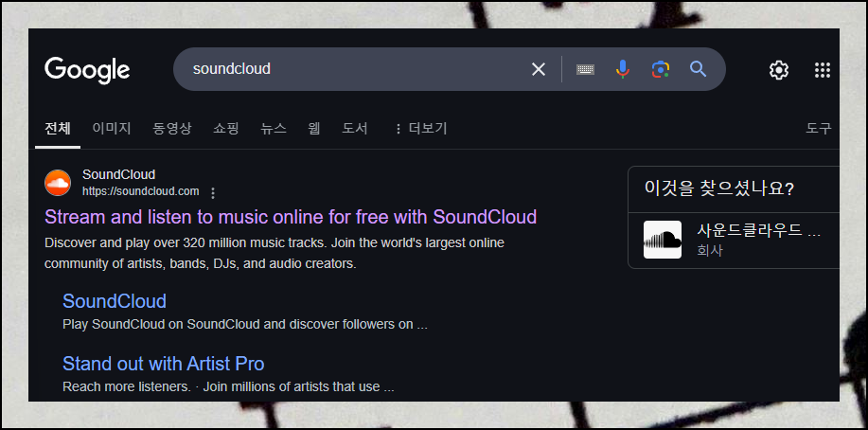Click the SoundCloud company logo thumbnail

(662, 240)
